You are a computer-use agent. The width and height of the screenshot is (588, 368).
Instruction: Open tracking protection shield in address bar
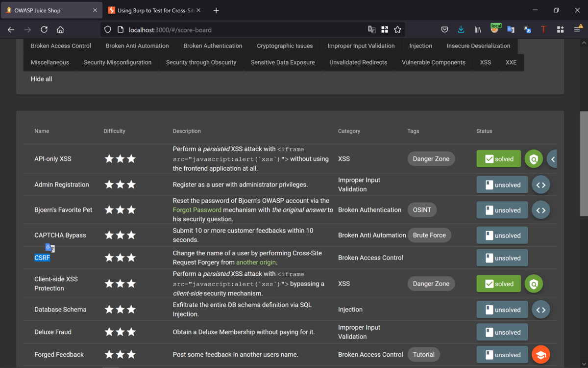pyautogui.click(x=108, y=29)
